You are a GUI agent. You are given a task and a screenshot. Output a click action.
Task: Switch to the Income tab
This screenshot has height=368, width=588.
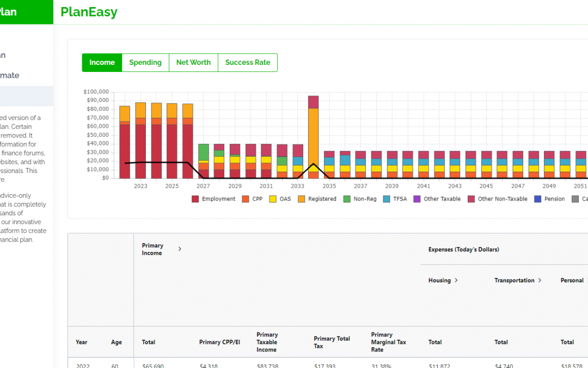click(x=102, y=62)
